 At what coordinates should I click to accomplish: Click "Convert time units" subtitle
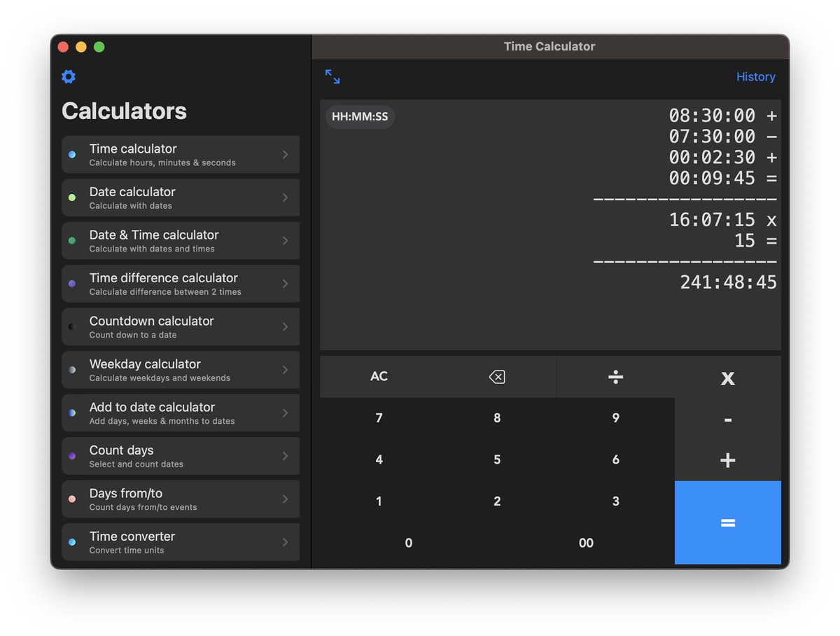pyautogui.click(x=127, y=551)
